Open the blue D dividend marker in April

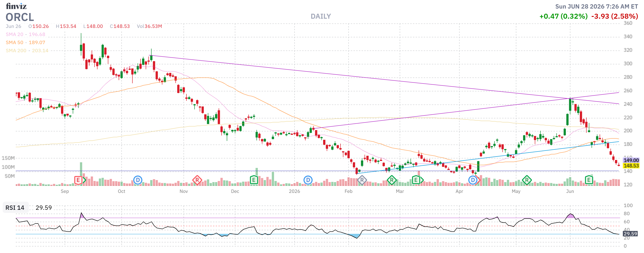[473, 180]
